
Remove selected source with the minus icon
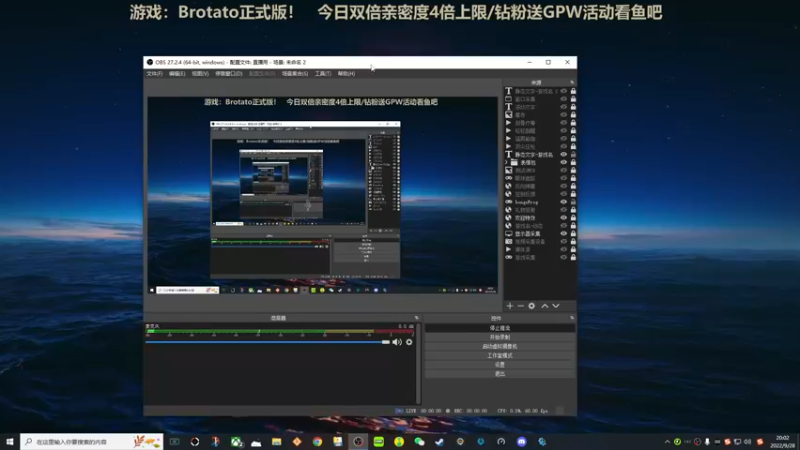click(x=520, y=306)
